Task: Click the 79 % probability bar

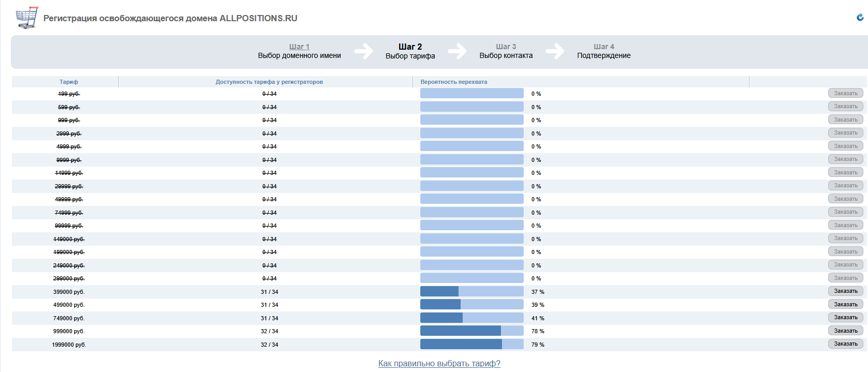Action: pyautogui.click(x=471, y=344)
